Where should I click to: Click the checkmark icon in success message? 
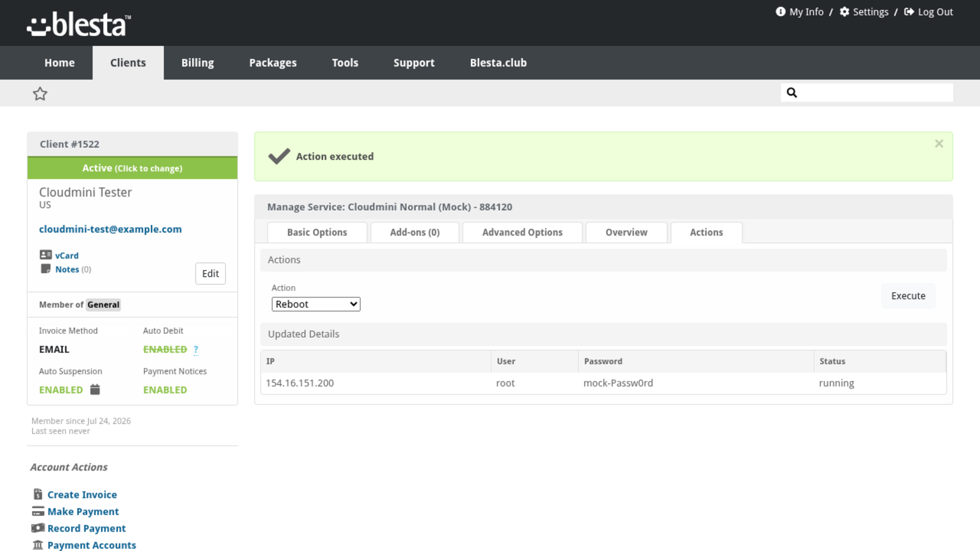[279, 156]
